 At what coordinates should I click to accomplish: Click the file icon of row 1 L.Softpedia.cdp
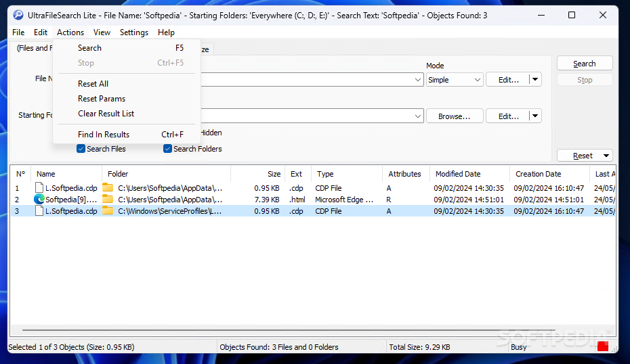point(39,188)
